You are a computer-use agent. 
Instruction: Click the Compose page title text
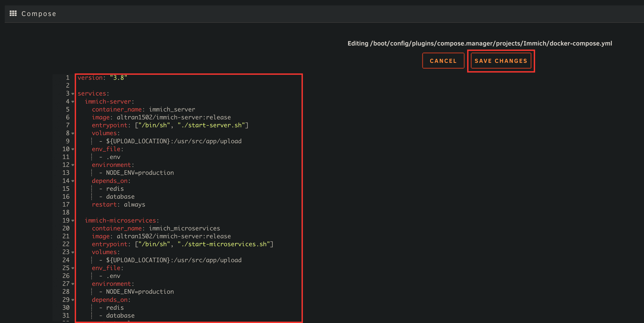39,14
